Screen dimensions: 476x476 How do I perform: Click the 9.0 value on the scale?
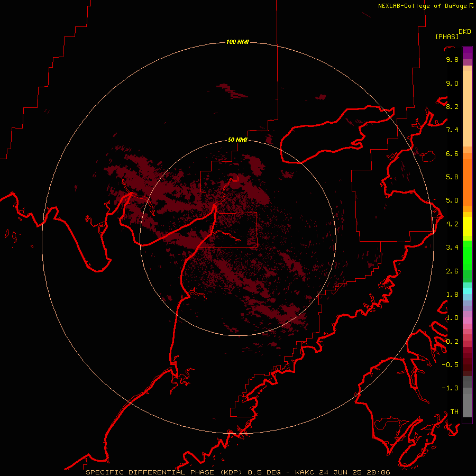[x=452, y=83]
